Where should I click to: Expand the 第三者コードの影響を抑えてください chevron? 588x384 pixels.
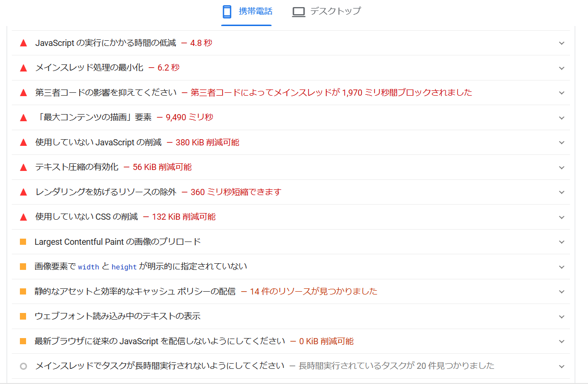click(x=561, y=93)
